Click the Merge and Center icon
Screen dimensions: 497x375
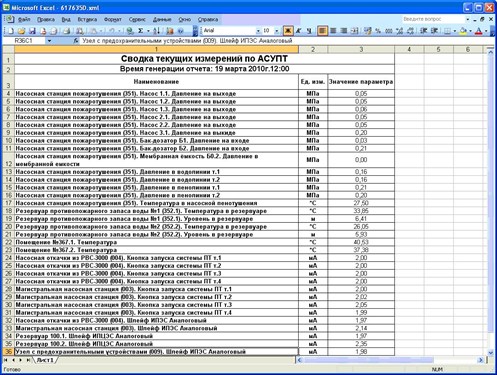(355, 31)
